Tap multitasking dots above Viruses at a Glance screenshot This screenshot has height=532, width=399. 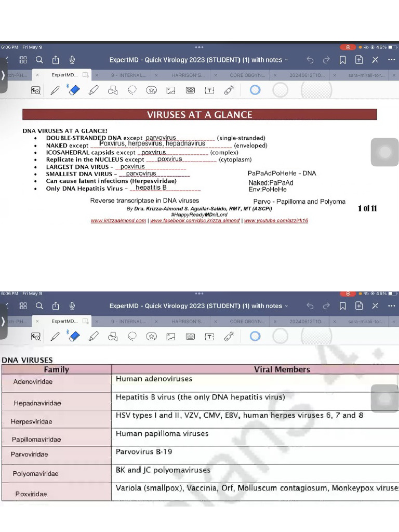(x=199, y=47)
